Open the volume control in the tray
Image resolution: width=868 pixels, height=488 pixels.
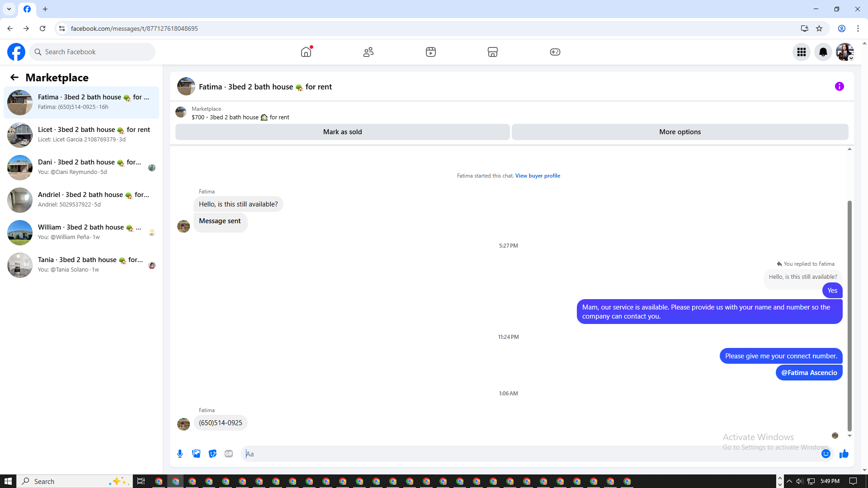(x=799, y=481)
